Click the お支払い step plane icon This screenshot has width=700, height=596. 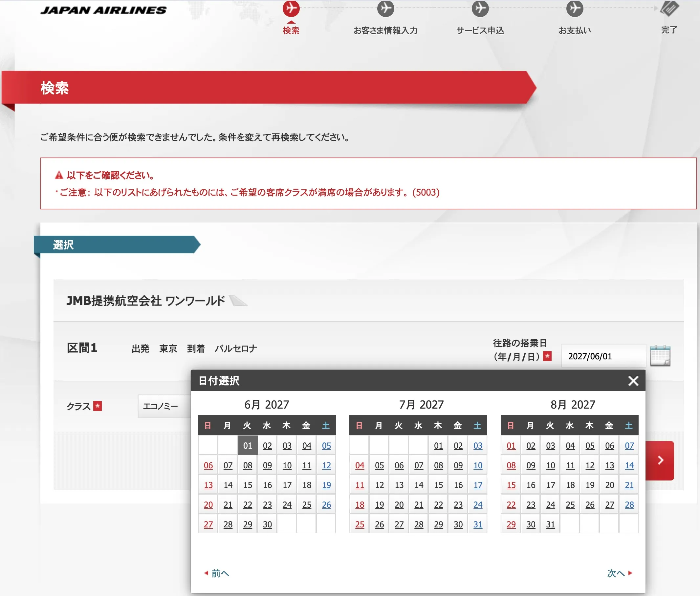[x=575, y=8]
